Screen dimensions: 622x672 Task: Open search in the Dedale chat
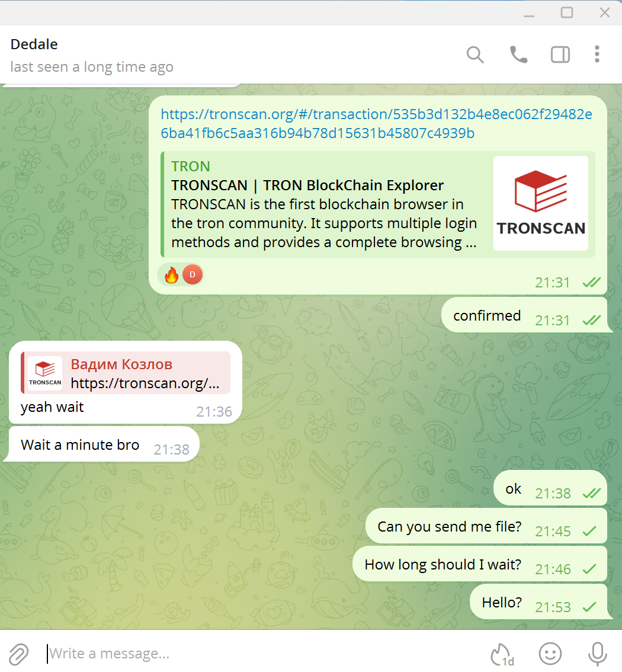[475, 55]
